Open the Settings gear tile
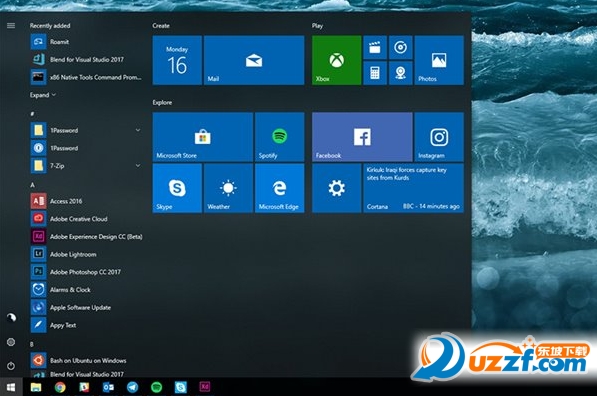The image size is (597, 396). [x=337, y=188]
